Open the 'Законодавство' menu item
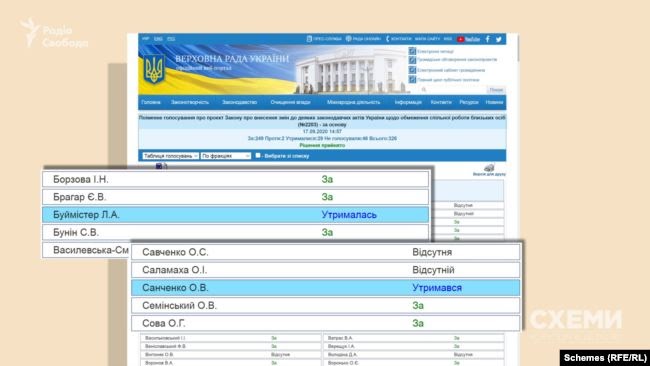Screen dimensions: 650x366 pyautogui.click(x=239, y=102)
